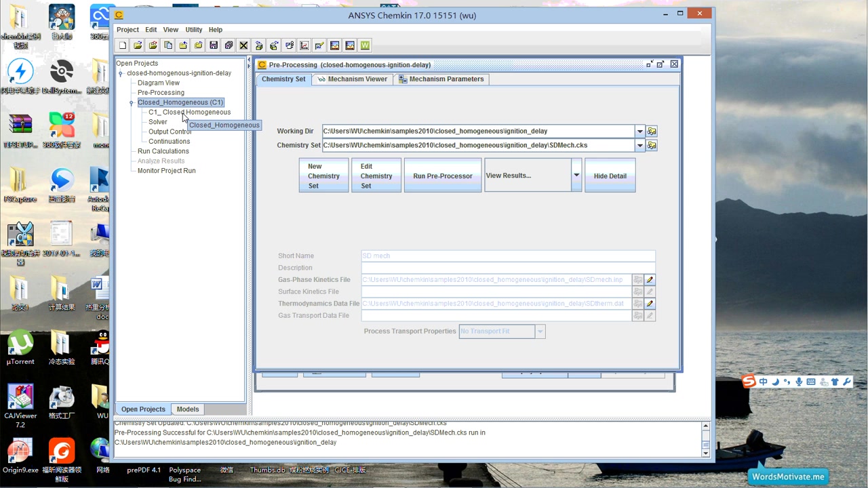
Task: Select Pre-Processing in project tree
Action: click(161, 93)
